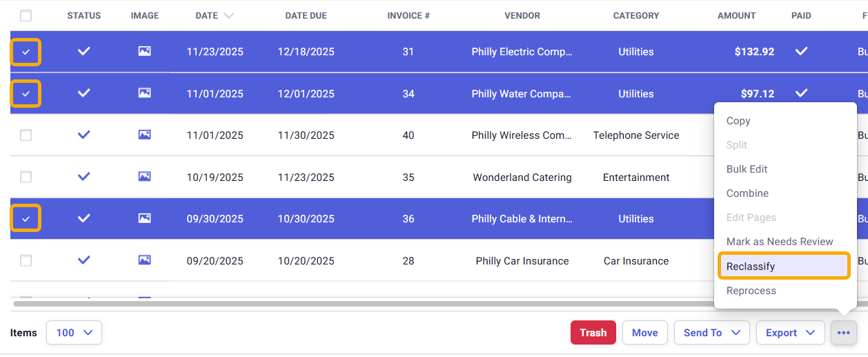View receipt image for Wonderland Catering
Screen dimensions: 868x357
pos(144,177)
